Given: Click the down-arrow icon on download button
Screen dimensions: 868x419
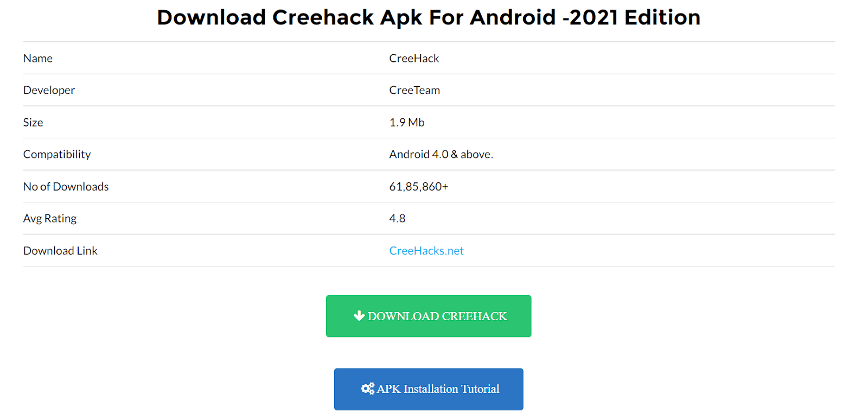Looking at the screenshot, I should 359,316.
